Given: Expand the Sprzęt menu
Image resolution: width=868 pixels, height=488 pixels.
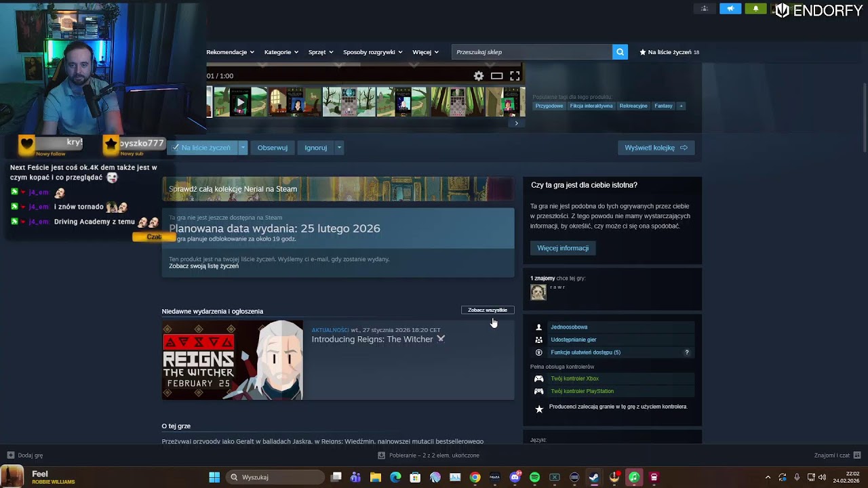Looking at the screenshot, I should 321,52.
